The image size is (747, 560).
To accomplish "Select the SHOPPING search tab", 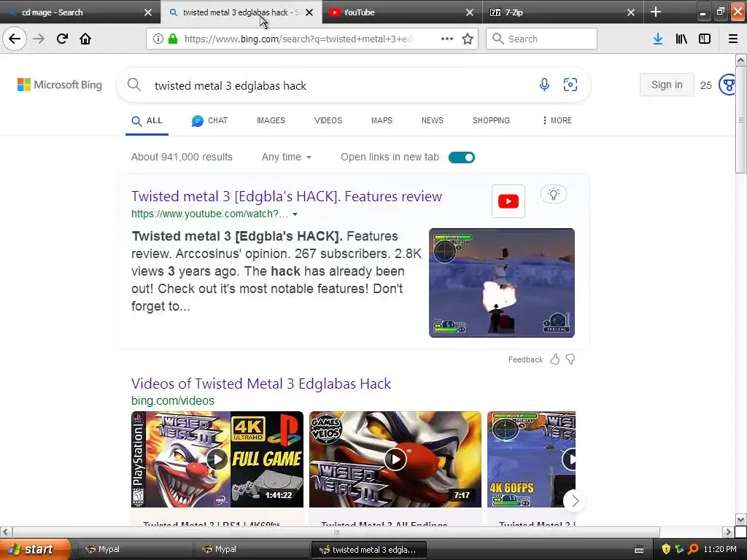I will point(491,120).
